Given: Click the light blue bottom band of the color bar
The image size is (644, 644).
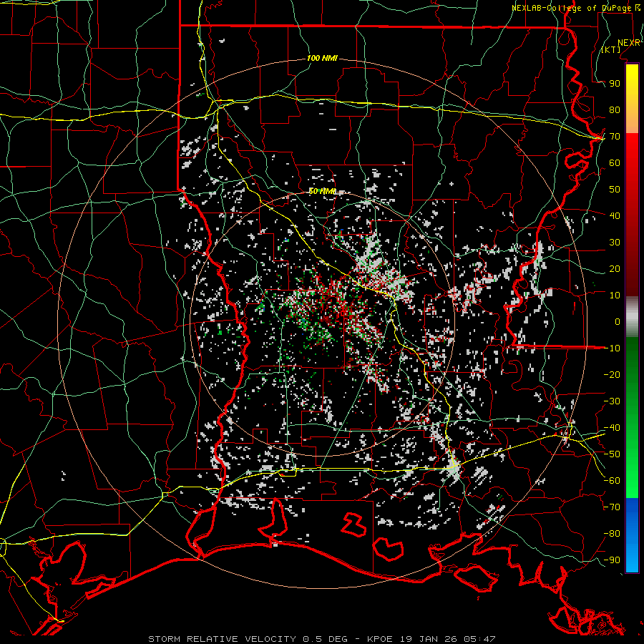Looking at the screenshot, I should [632, 559].
